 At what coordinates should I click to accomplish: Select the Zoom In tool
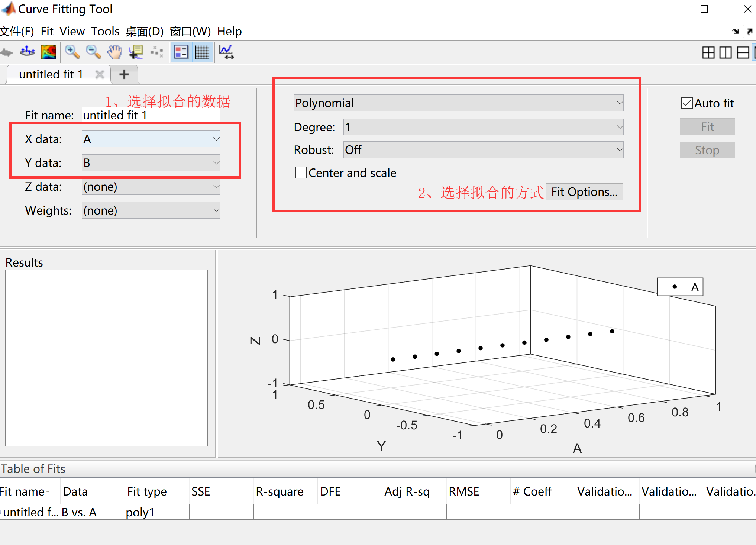(x=72, y=52)
